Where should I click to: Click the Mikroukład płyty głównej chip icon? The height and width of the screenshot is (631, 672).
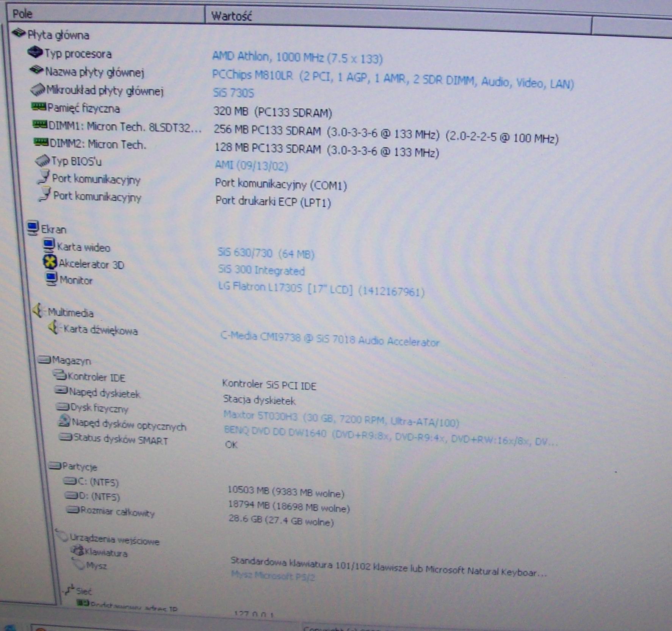(38, 89)
